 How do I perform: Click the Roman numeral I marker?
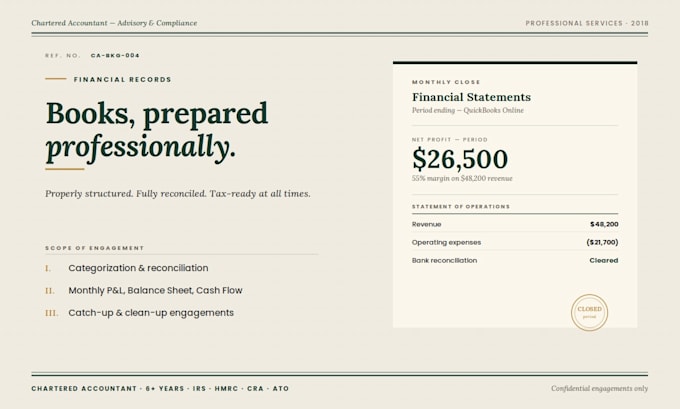click(48, 268)
